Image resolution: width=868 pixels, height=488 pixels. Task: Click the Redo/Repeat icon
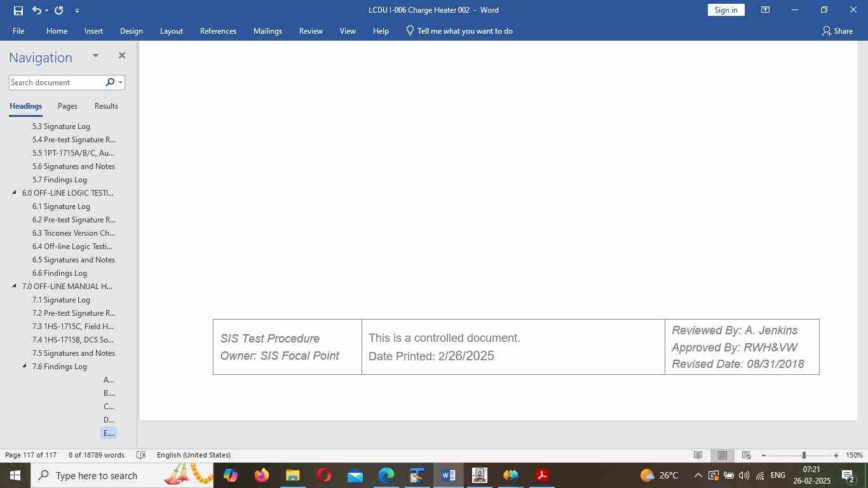59,10
